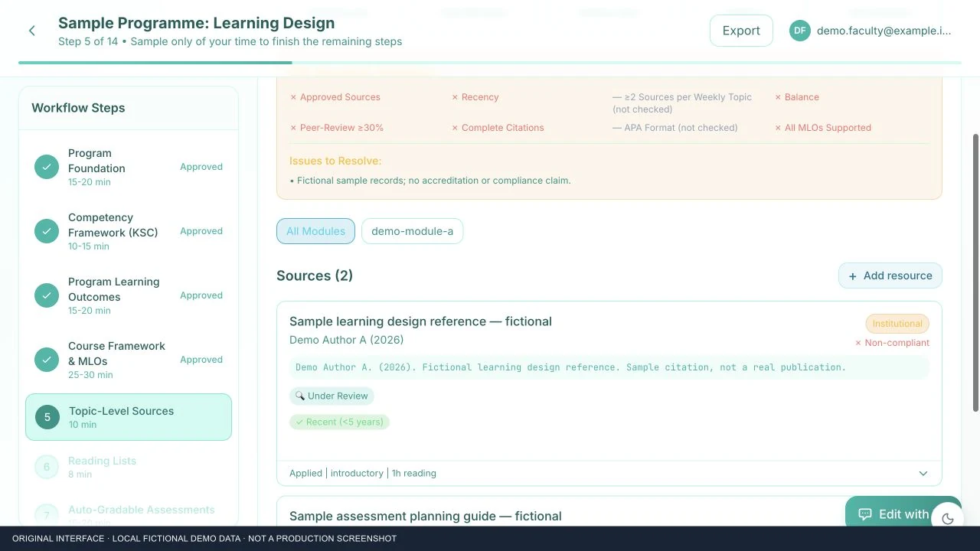Screen dimensions: 980x551
Task: Click the Complete Citations check item
Action: 498,128
